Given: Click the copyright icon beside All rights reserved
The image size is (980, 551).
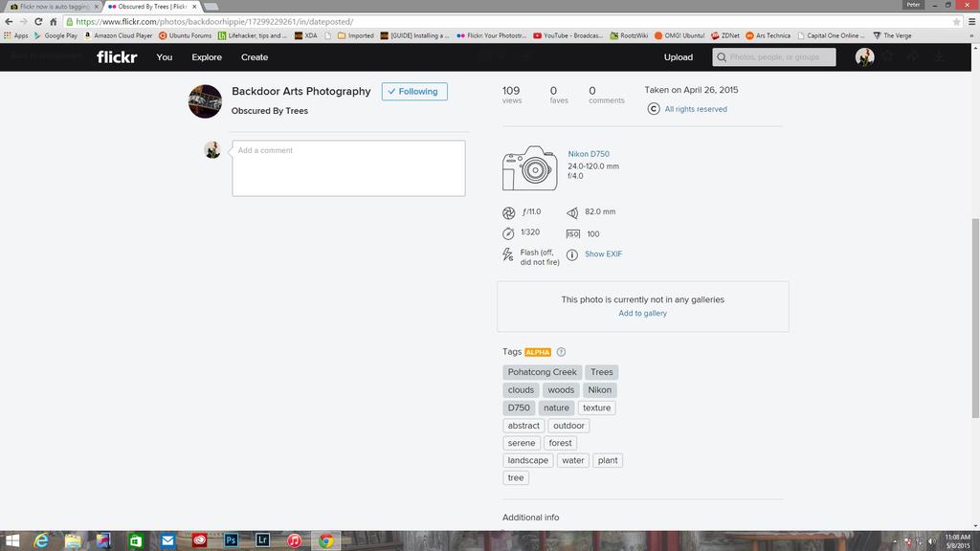Looking at the screenshot, I should (x=654, y=109).
